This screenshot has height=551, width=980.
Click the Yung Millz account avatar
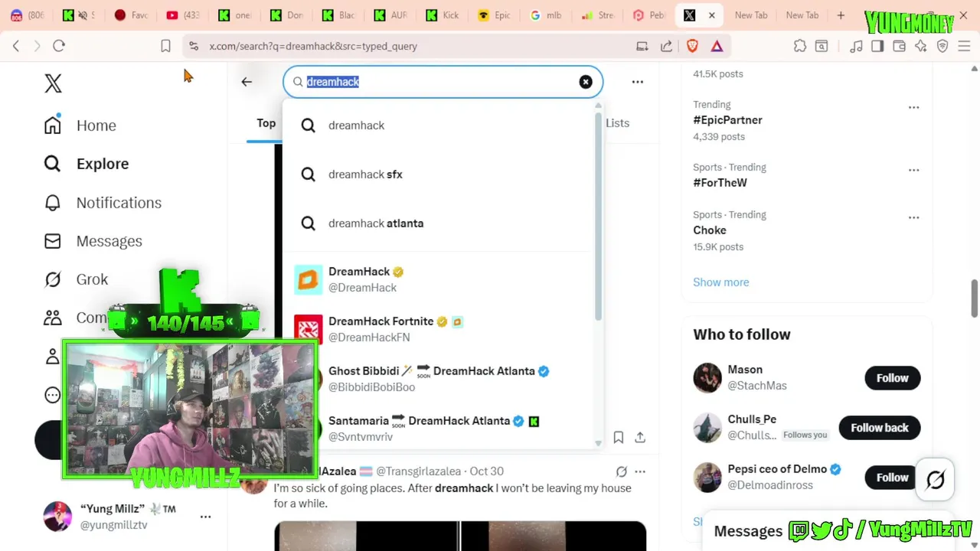click(x=57, y=517)
